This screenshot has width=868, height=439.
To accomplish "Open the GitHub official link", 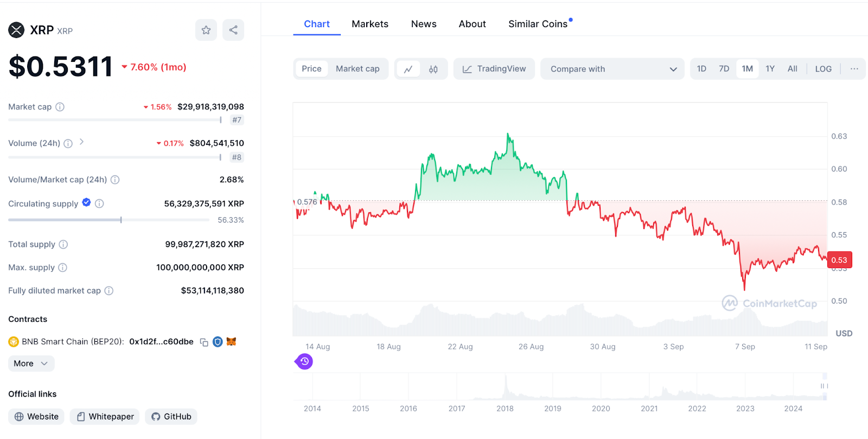I will (x=171, y=417).
